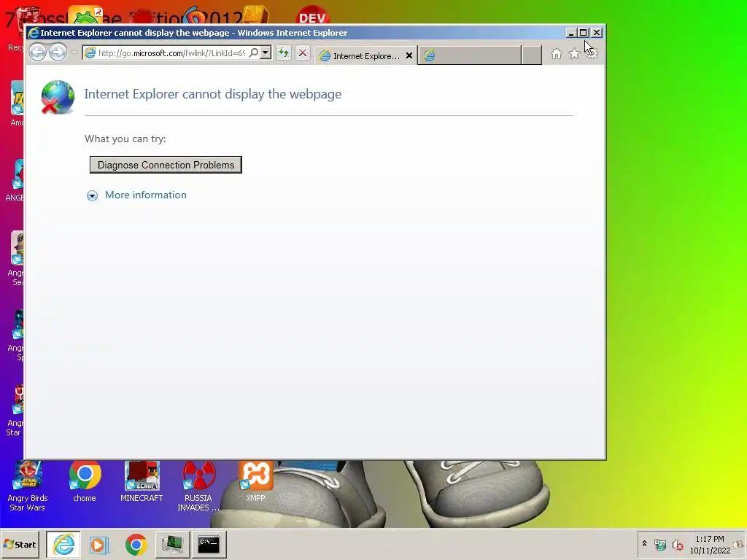This screenshot has height=560, width=747.
Task: Close the Internet Explore... tab
Action: [409, 55]
